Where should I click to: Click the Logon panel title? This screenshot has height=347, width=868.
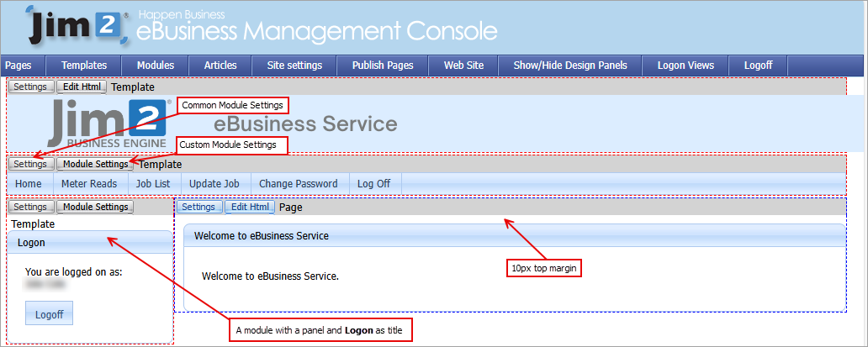tap(32, 242)
